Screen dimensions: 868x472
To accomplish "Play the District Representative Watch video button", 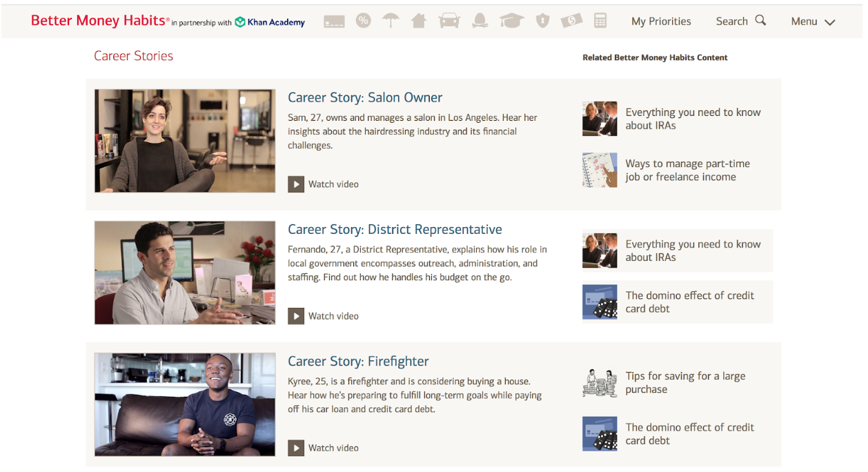I will 323,316.
